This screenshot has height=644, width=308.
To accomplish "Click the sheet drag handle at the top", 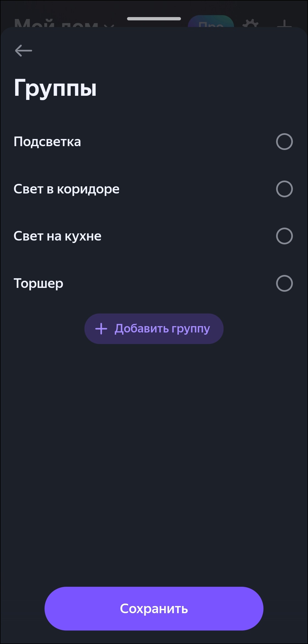I will 154,19.
